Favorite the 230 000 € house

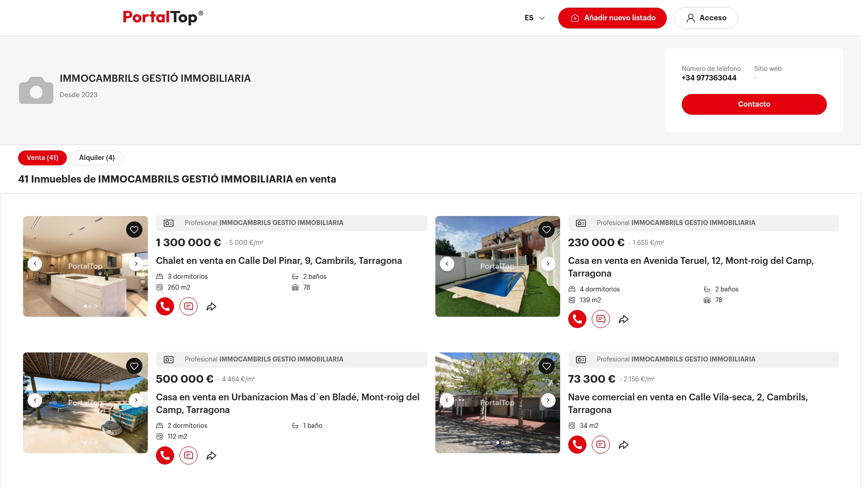(x=547, y=230)
